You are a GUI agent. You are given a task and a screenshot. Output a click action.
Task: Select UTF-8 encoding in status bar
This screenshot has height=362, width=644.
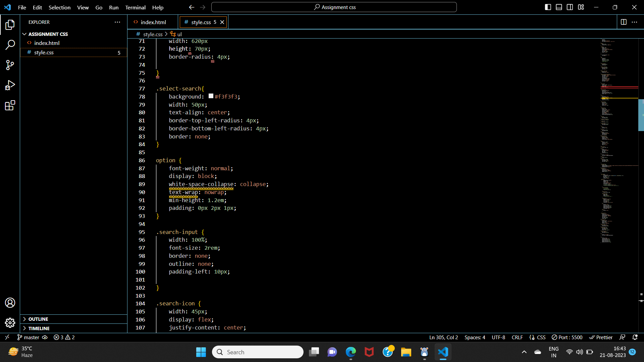pos(498,337)
